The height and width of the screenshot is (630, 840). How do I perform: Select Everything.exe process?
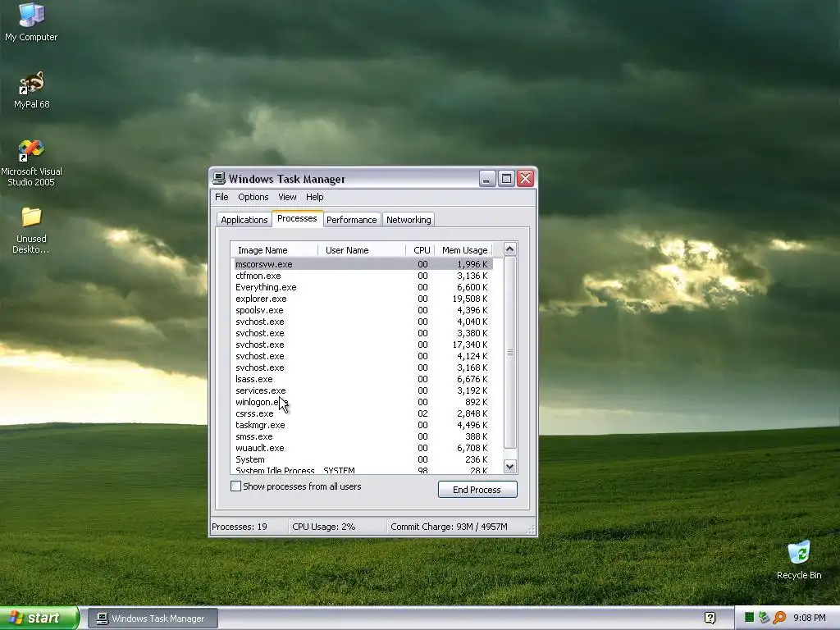tap(363, 287)
